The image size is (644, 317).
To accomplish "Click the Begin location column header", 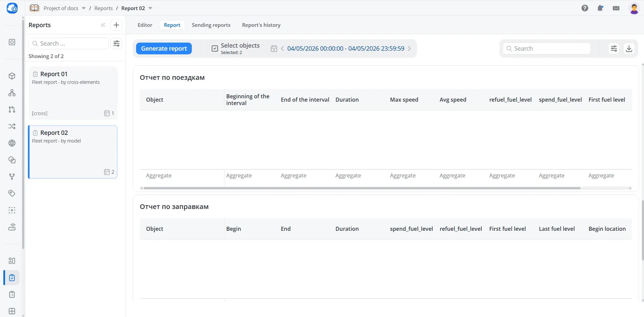I will pos(607,229).
